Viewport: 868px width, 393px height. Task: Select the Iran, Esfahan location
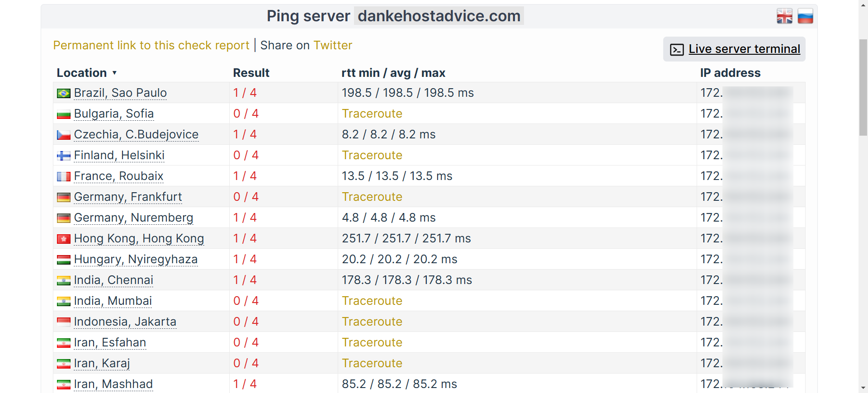click(110, 342)
